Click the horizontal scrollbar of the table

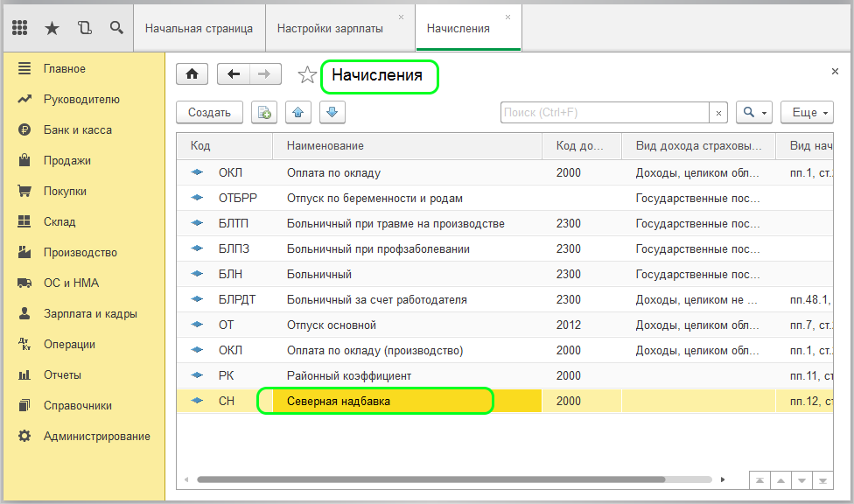[430, 479]
